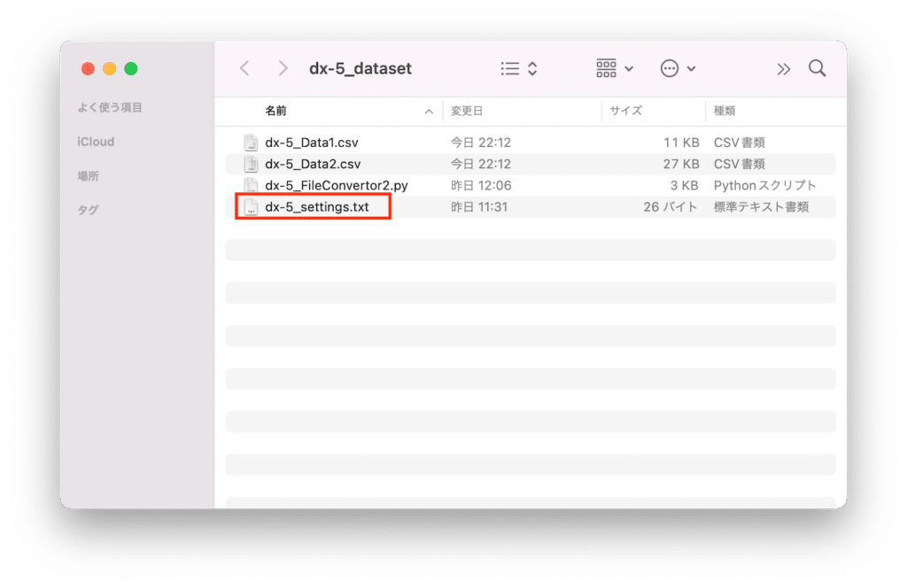Sort by サイズ column header
This screenshot has width=907, height=588.
coord(625,112)
